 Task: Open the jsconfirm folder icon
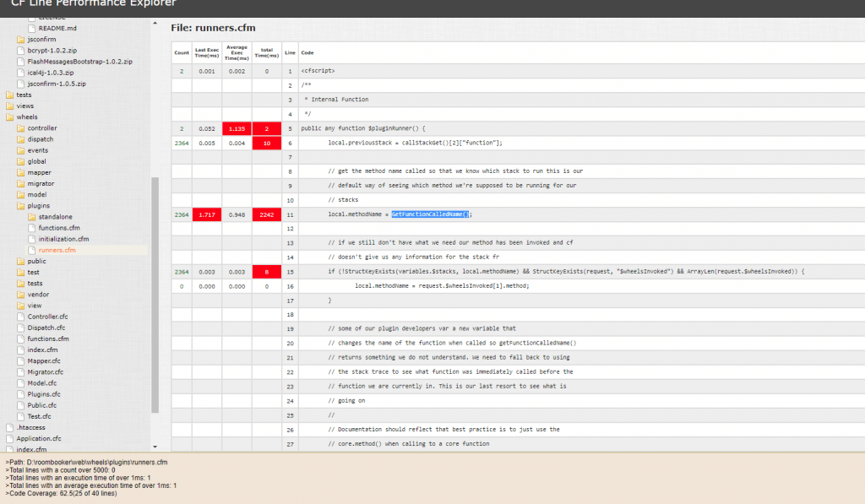click(20, 39)
